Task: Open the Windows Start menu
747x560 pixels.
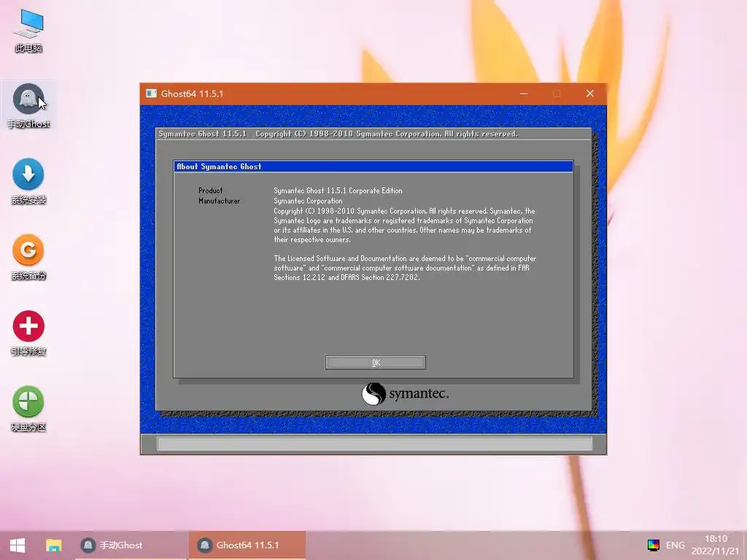Action: click(x=18, y=545)
